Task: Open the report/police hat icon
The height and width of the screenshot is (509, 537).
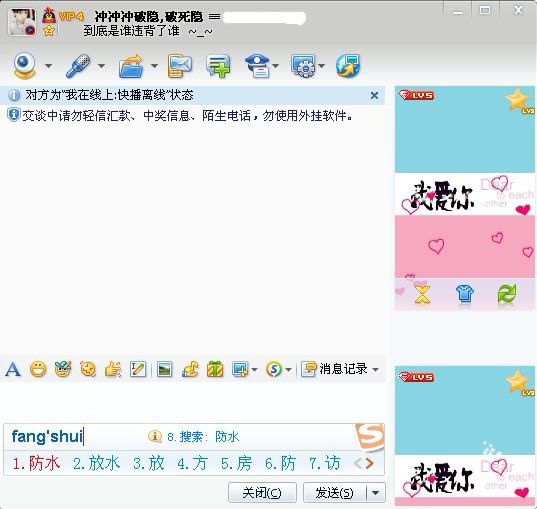Action: 258,66
